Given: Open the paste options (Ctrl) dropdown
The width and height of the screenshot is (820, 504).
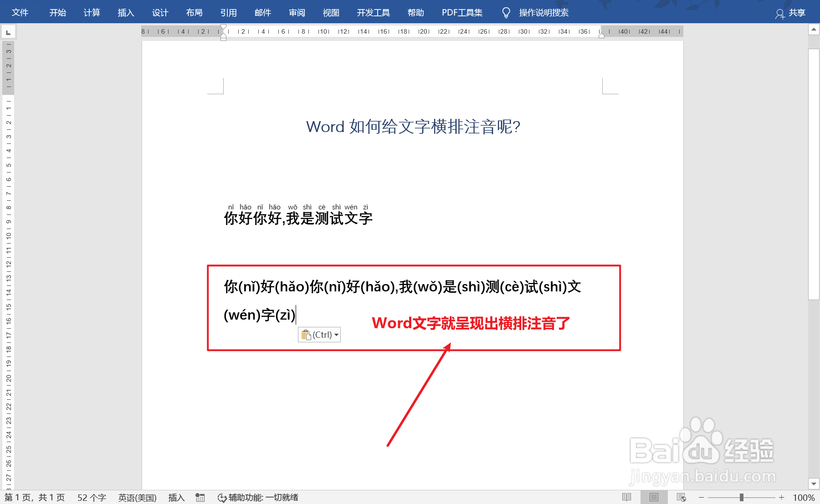Looking at the screenshot, I should coord(319,335).
